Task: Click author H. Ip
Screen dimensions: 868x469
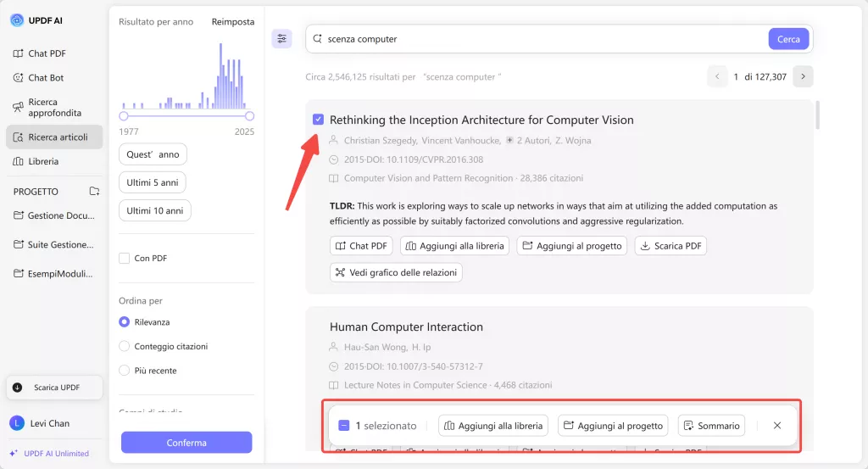Action: (x=420, y=347)
